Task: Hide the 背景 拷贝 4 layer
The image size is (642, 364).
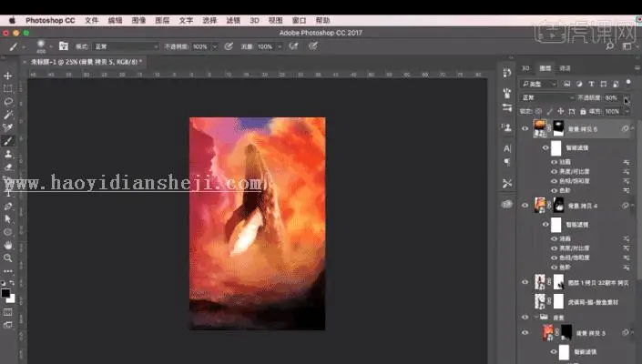Action: pos(525,206)
